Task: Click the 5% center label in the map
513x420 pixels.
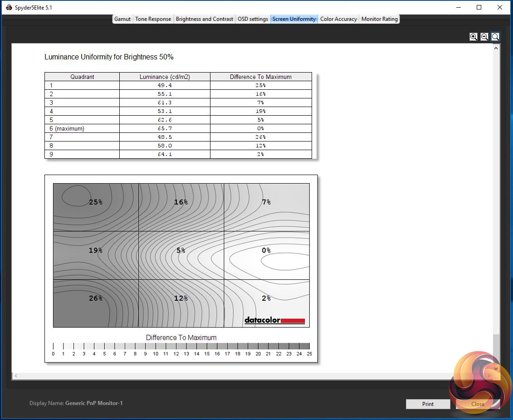Action: 181,250
